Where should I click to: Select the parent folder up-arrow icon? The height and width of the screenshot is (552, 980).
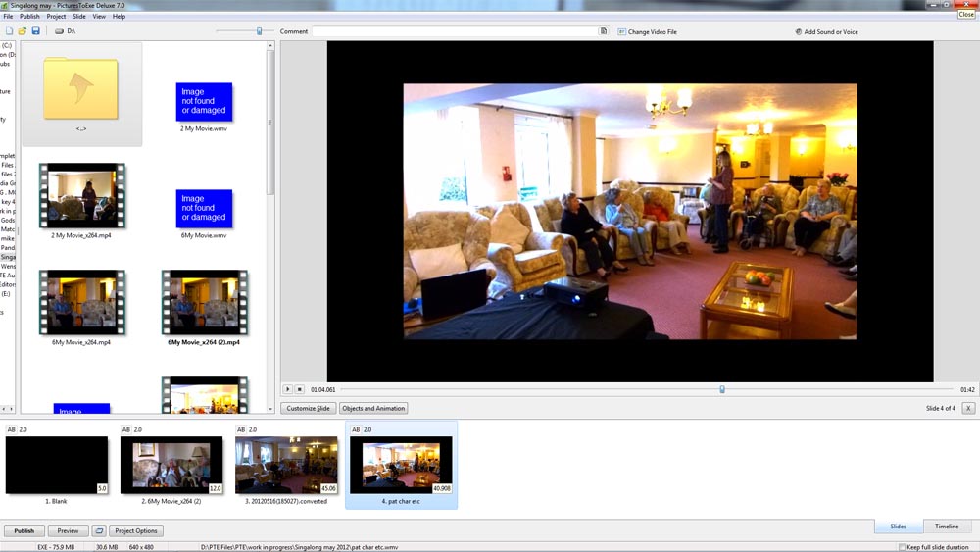coord(80,88)
